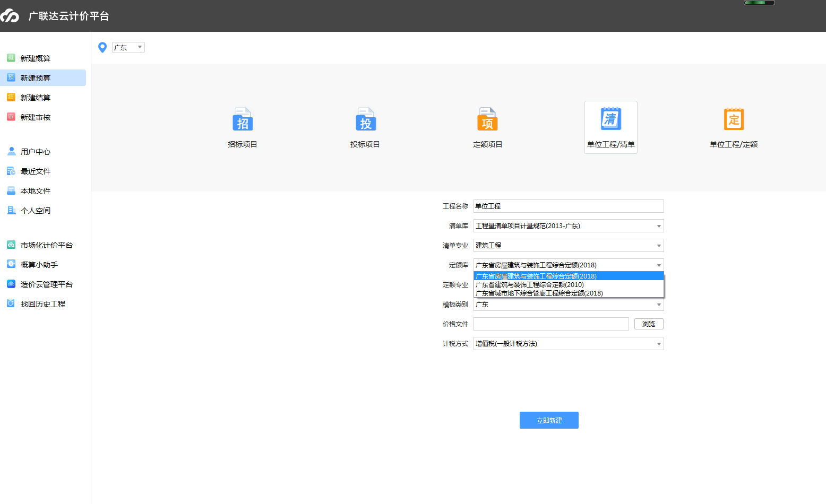Select the 单位工程/定额 icon
Viewport: 826px width, 504px height.
(734, 119)
